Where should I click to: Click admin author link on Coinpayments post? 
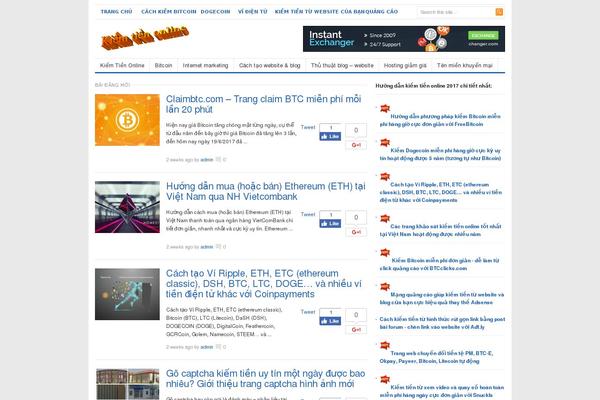(207, 347)
